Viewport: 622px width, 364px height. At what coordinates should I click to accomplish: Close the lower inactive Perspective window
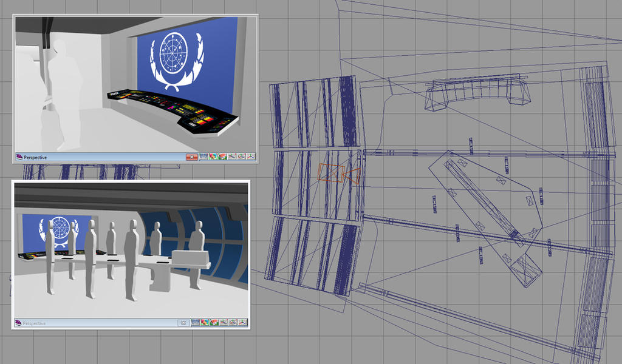click(183, 323)
